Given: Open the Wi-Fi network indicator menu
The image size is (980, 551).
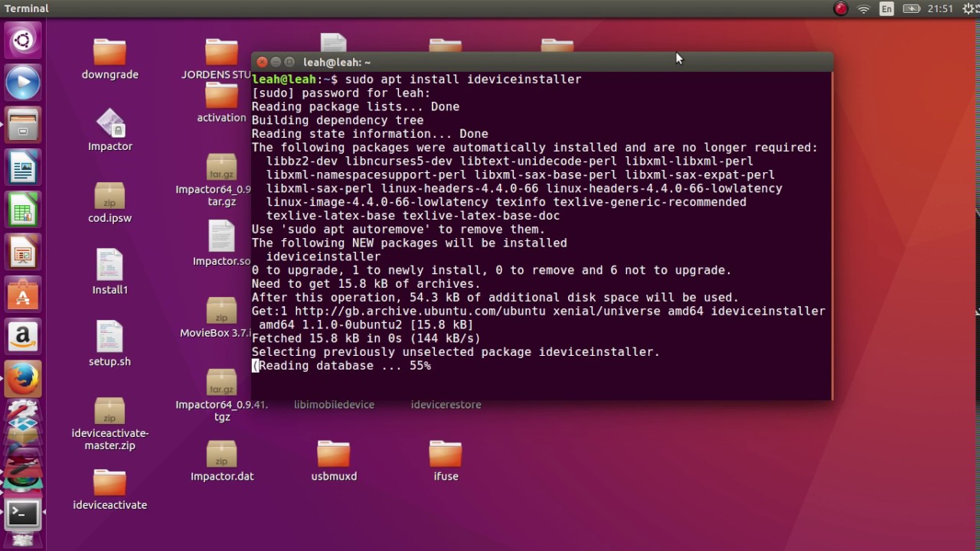Looking at the screenshot, I should [x=864, y=9].
